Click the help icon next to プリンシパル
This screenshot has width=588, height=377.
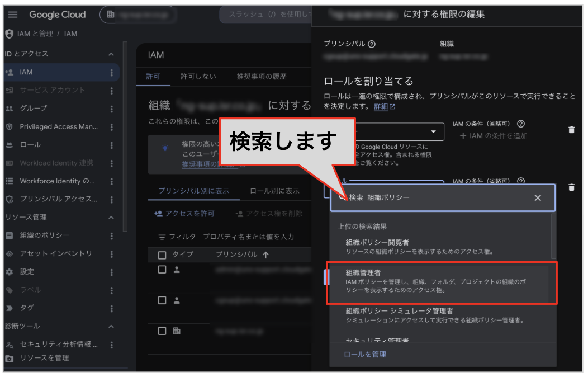tap(372, 44)
